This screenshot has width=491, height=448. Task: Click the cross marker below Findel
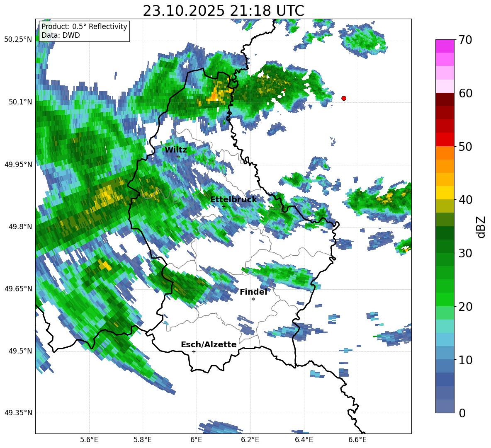[x=253, y=299]
